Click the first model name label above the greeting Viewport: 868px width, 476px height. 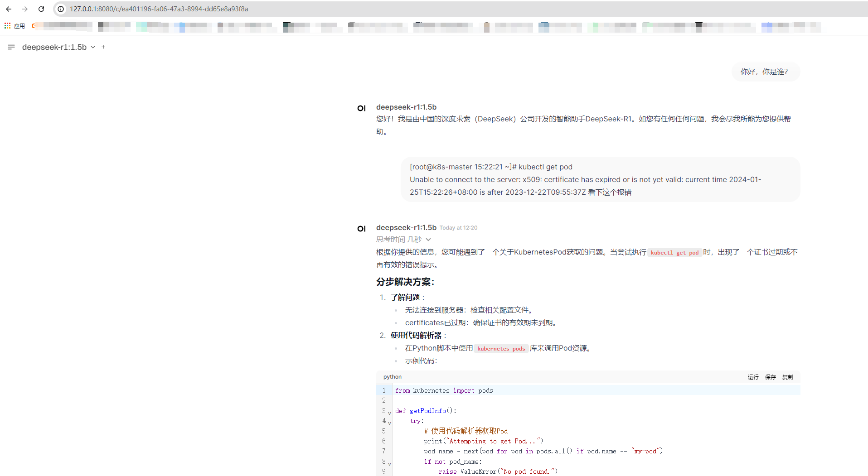tap(406, 107)
